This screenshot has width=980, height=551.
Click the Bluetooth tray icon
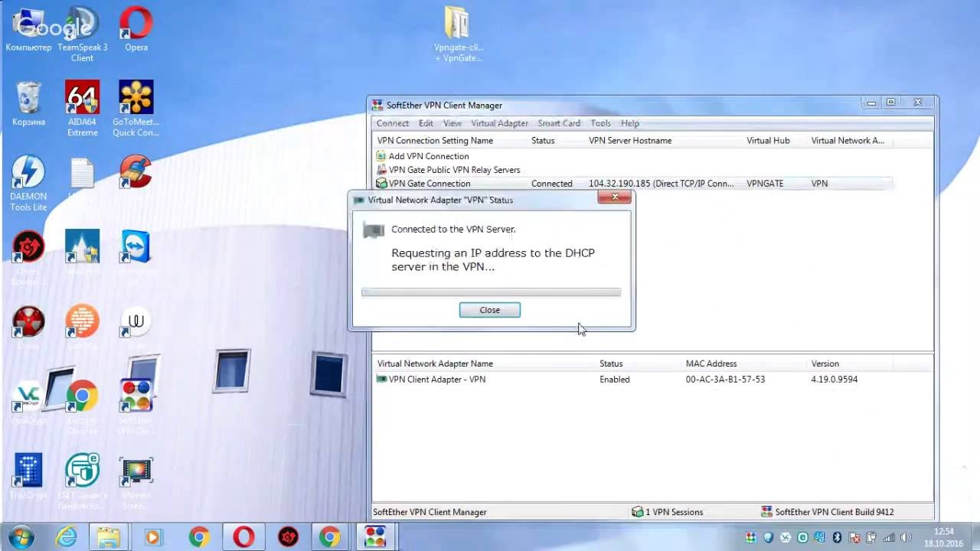point(838,537)
